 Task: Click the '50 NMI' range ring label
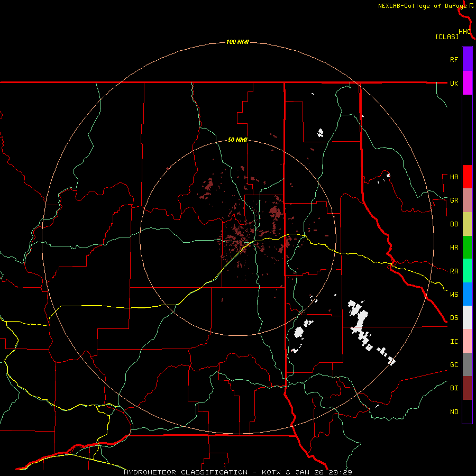pos(237,140)
